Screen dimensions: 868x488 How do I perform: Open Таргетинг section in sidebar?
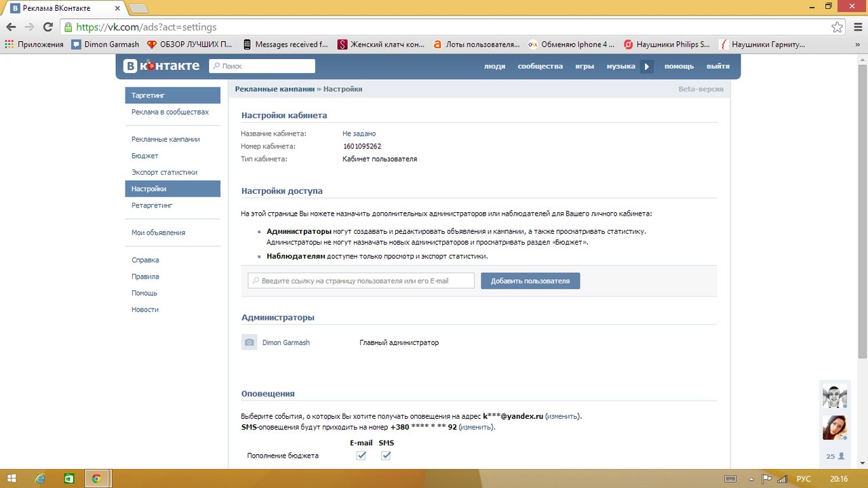(173, 96)
